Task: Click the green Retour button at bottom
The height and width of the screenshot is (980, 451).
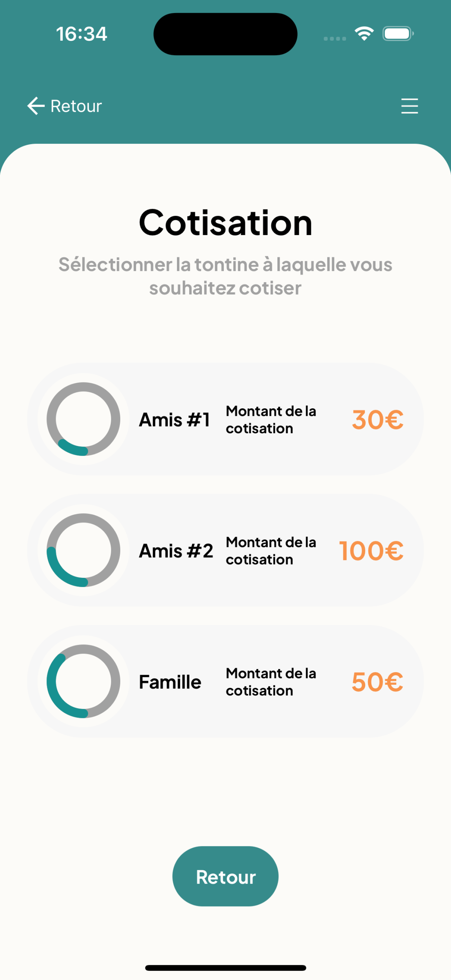Action: point(225,876)
